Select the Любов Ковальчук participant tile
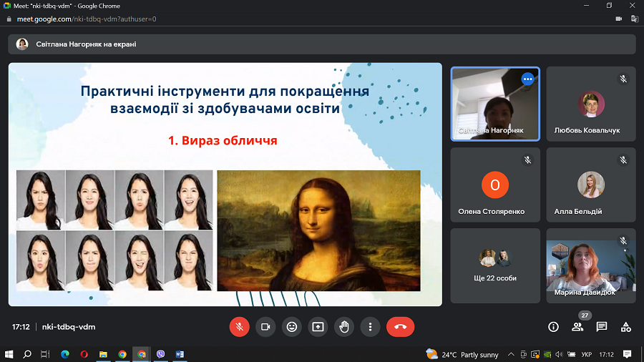Viewport: 644px width, 362px height. (x=591, y=104)
